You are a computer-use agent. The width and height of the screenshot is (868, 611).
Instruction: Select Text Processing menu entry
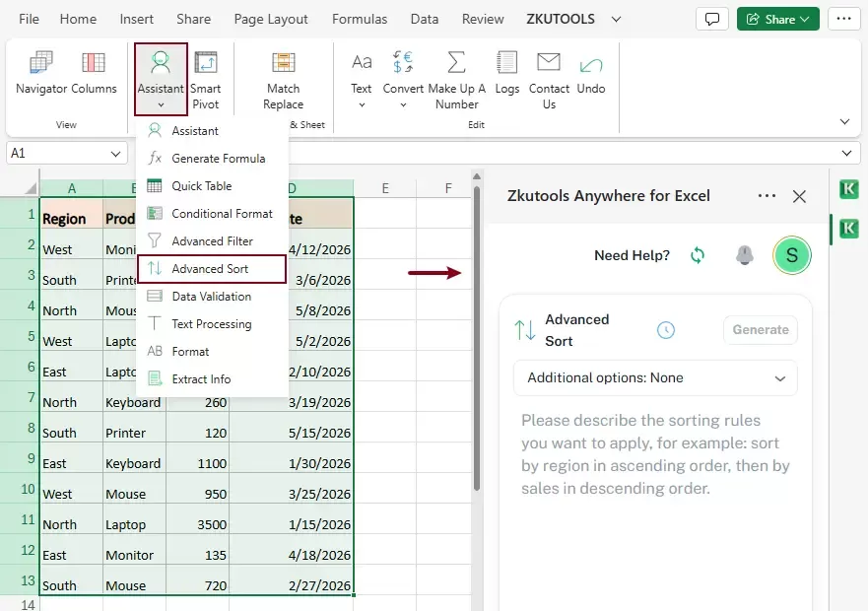(x=212, y=324)
